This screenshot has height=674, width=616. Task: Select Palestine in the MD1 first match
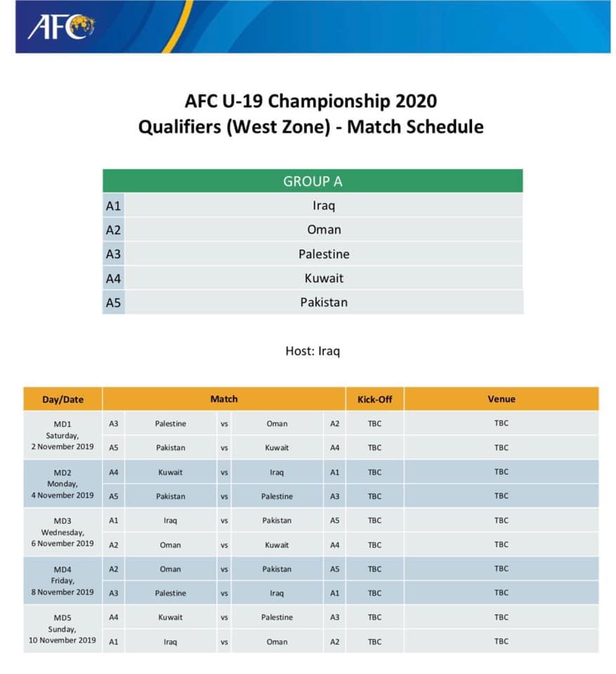171,423
